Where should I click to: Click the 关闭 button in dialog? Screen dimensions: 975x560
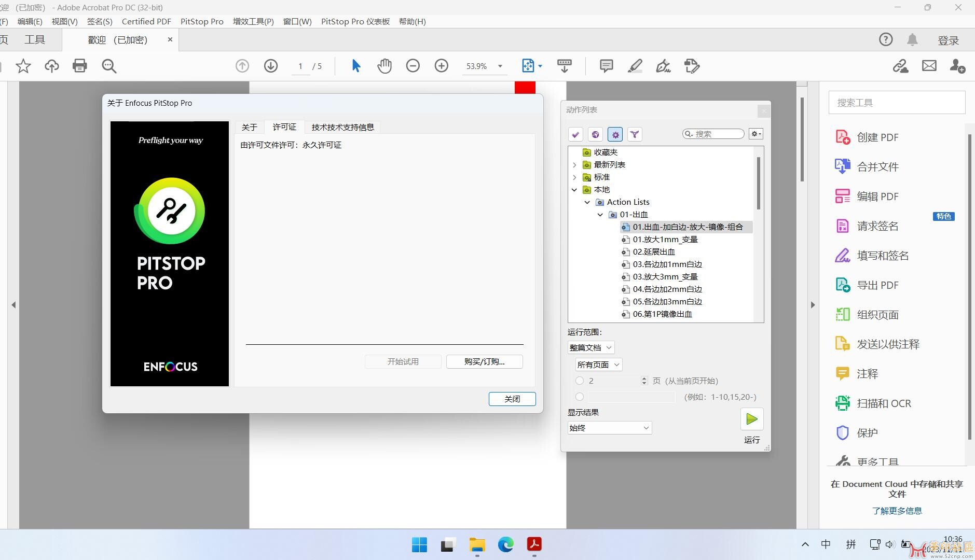pos(512,399)
